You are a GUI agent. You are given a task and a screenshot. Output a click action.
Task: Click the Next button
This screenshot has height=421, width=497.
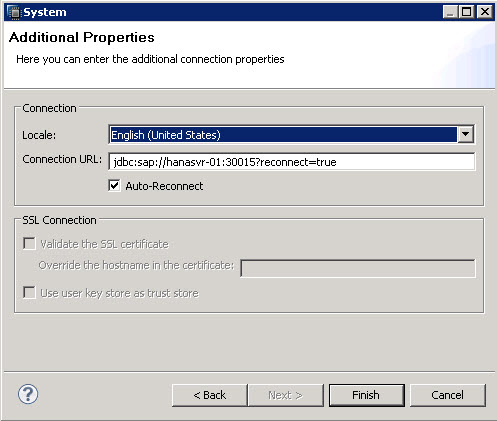point(285,395)
